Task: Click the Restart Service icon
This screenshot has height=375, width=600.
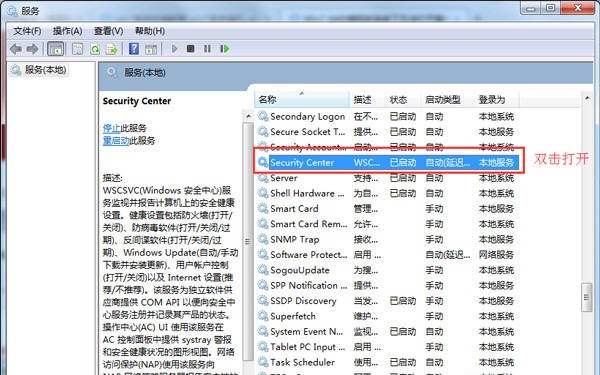Action: [x=225, y=49]
